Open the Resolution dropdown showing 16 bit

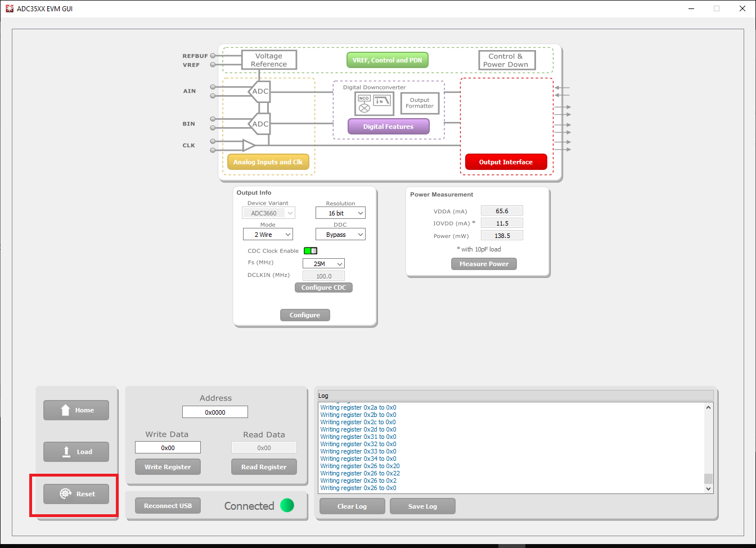[x=340, y=213]
